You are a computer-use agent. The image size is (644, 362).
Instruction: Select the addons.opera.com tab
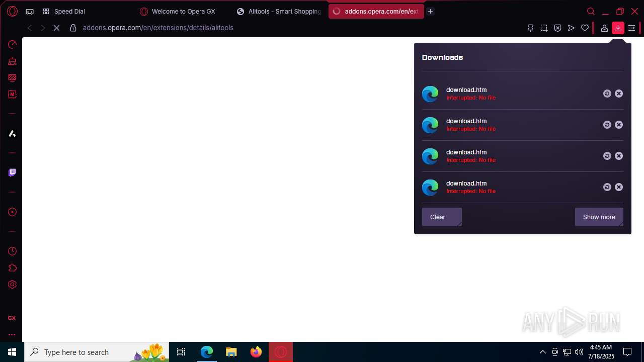coord(376,12)
